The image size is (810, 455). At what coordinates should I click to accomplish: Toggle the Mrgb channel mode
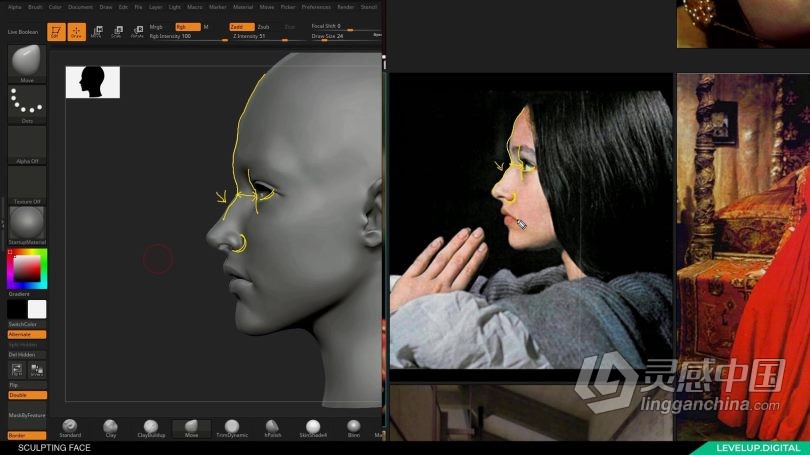[x=156, y=27]
